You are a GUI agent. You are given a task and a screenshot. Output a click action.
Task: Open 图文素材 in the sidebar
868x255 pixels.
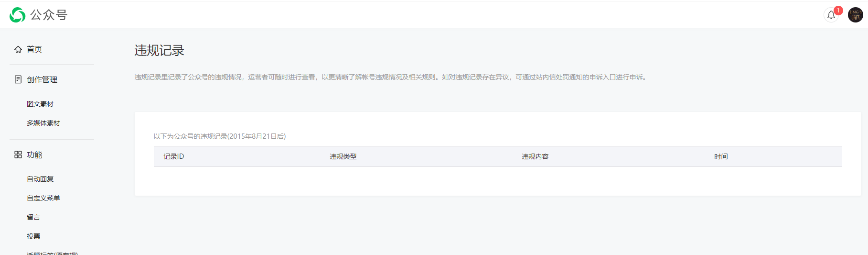point(40,104)
